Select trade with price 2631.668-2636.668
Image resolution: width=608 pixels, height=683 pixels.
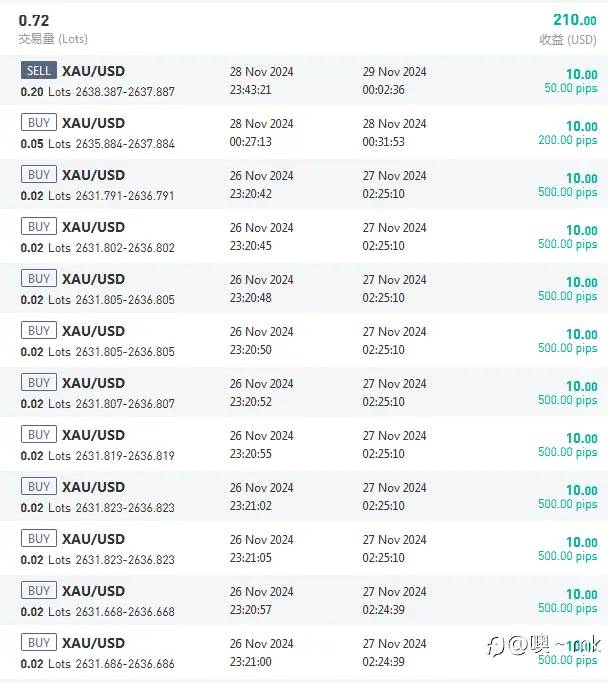click(304, 600)
